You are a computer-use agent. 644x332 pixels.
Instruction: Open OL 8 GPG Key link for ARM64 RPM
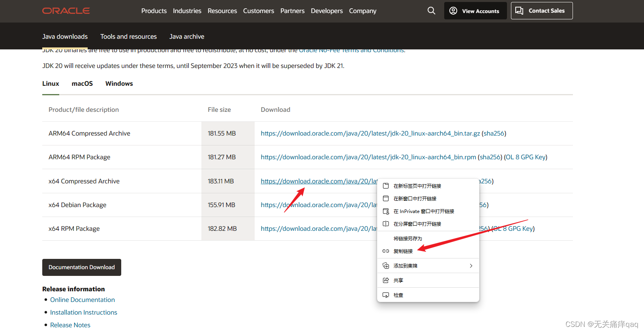point(526,157)
